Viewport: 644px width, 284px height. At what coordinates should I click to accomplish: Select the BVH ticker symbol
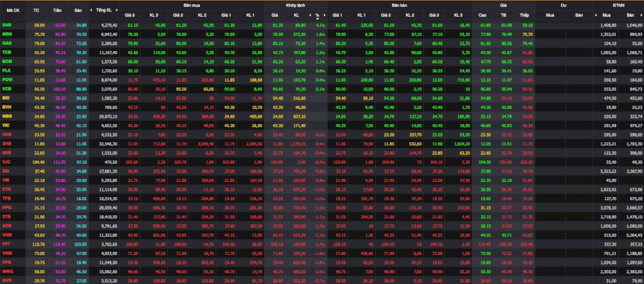pyautogui.click(x=6, y=107)
